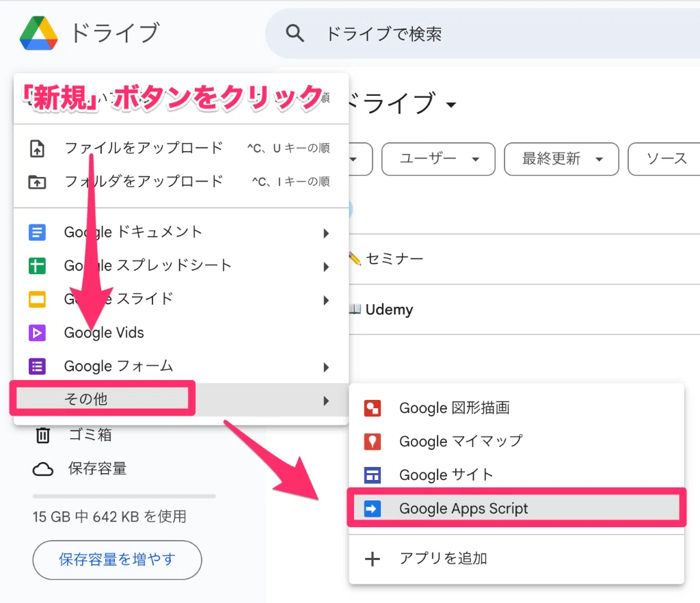The height and width of the screenshot is (603, 700).
Task: Choose Google スライド menu entry
Action: pyautogui.click(x=180, y=299)
